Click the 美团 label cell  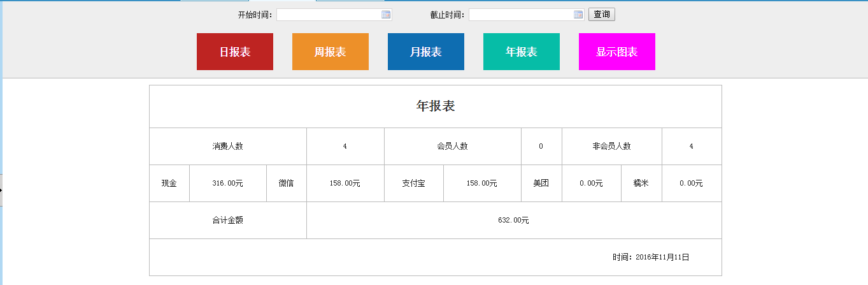click(541, 183)
